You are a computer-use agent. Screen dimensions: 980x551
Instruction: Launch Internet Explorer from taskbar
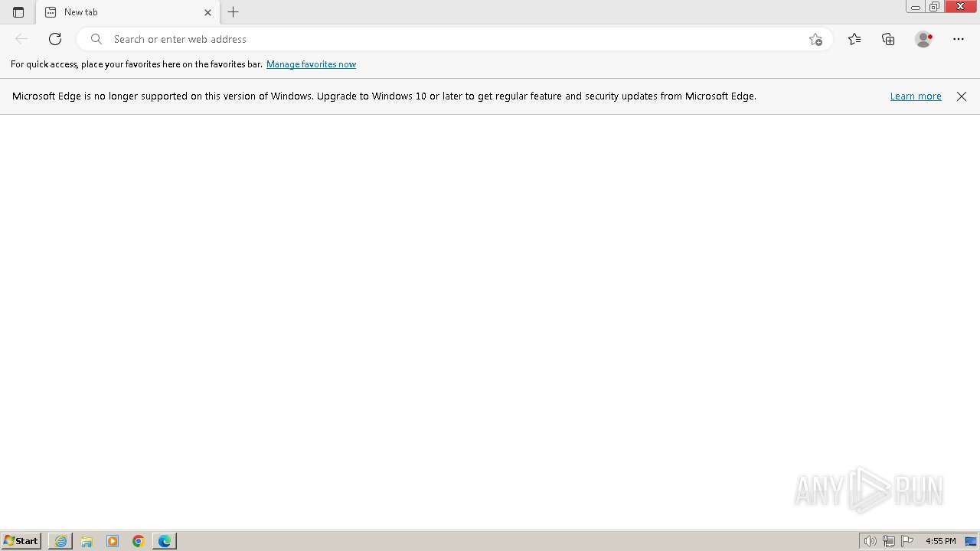tap(61, 541)
